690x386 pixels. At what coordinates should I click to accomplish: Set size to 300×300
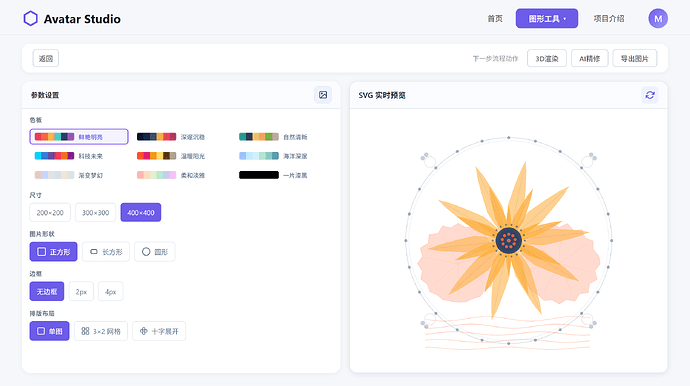point(95,212)
